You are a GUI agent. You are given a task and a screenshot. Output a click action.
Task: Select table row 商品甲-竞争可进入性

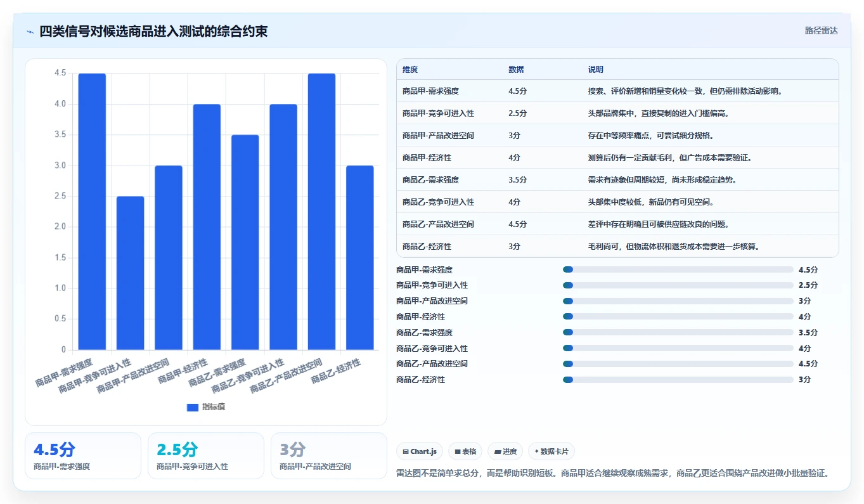(x=617, y=113)
